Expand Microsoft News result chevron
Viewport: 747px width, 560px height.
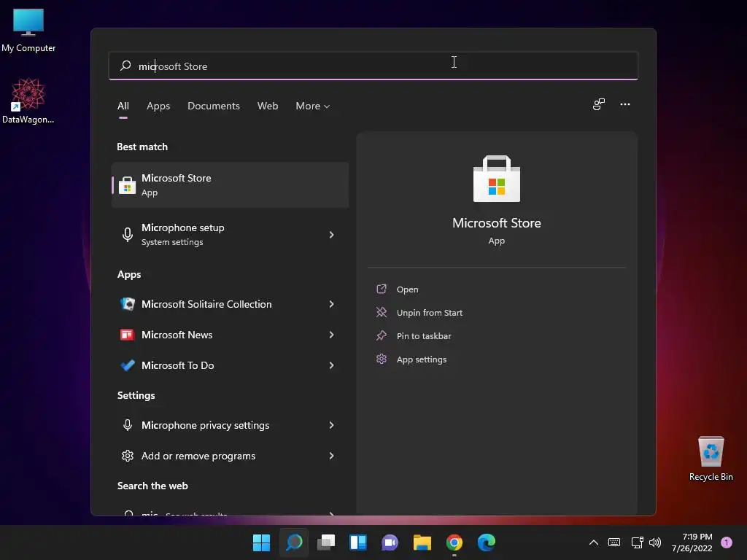coord(332,335)
